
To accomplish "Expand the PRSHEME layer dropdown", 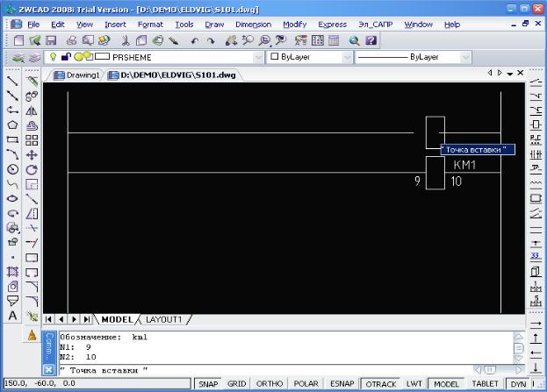I will [258, 57].
